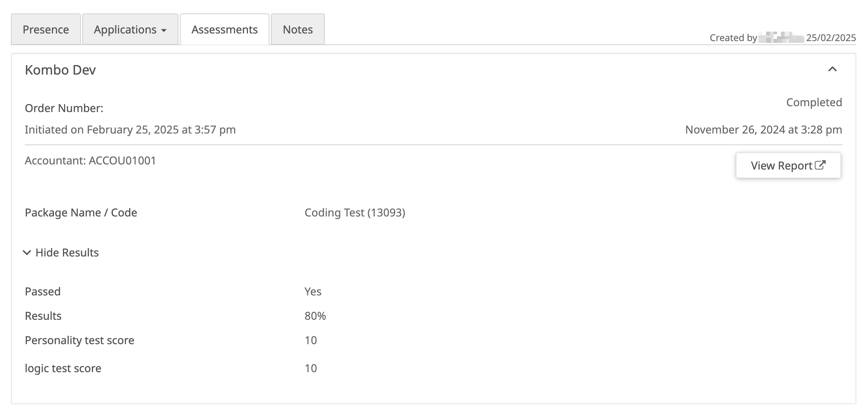This screenshot has height=414, width=868.
Task: Click the Kombo Dev assessment title
Action: pyautogui.click(x=60, y=70)
